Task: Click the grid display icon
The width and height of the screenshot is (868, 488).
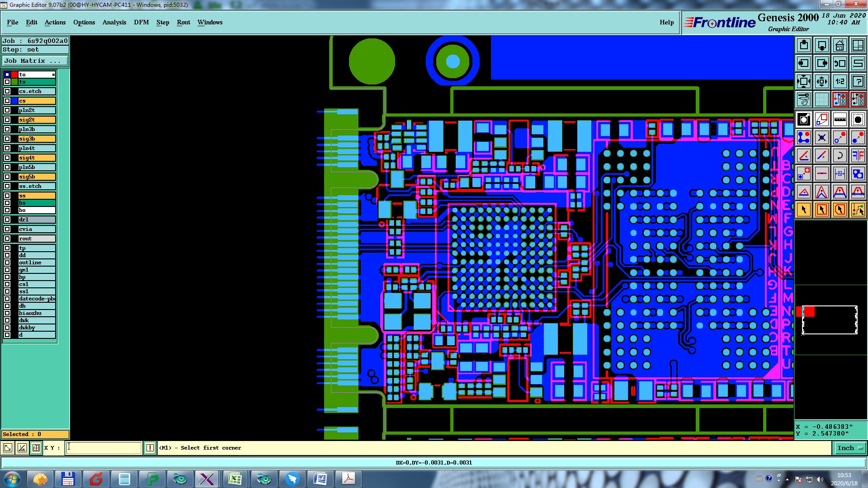Action: pyautogui.click(x=821, y=99)
